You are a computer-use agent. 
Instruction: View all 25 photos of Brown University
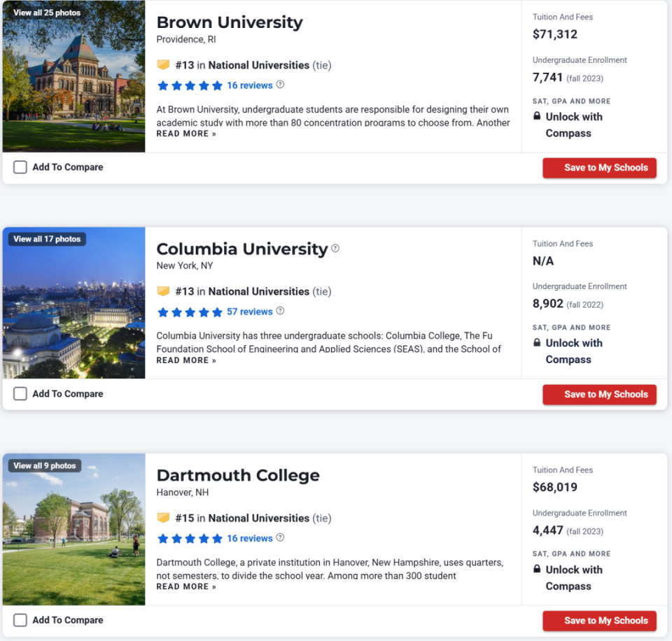(x=47, y=13)
